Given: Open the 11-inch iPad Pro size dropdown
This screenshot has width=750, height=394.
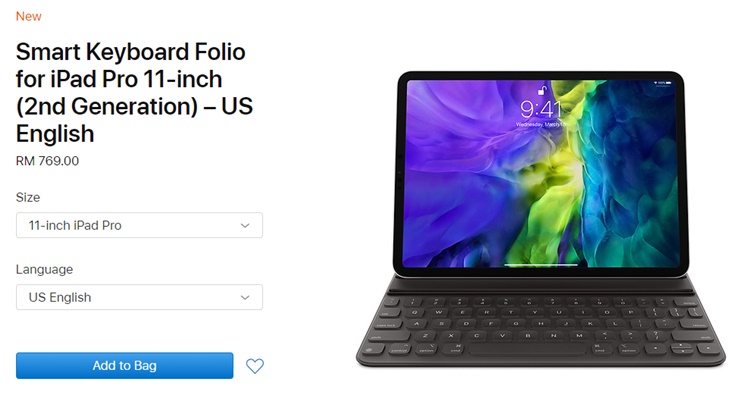Looking at the screenshot, I should pos(139,225).
